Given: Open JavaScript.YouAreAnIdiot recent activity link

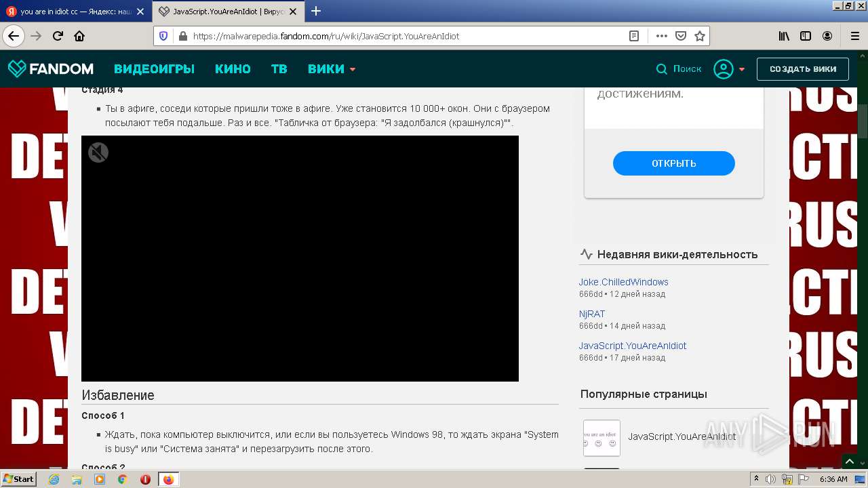Looking at the screenshot, I should pyautogui.click(x=633, y=346).
